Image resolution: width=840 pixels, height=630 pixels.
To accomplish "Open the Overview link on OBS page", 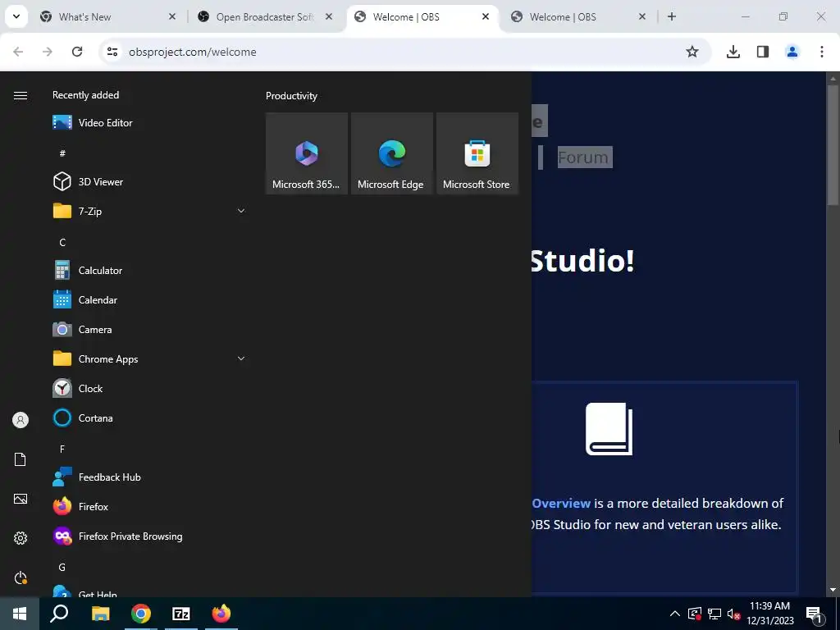I will (561, 503).
